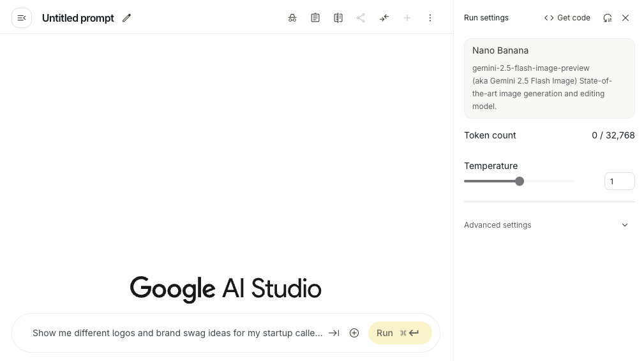Click the Temperature label
Viewport: 644px width, 361px height.
tap(491, 166)
